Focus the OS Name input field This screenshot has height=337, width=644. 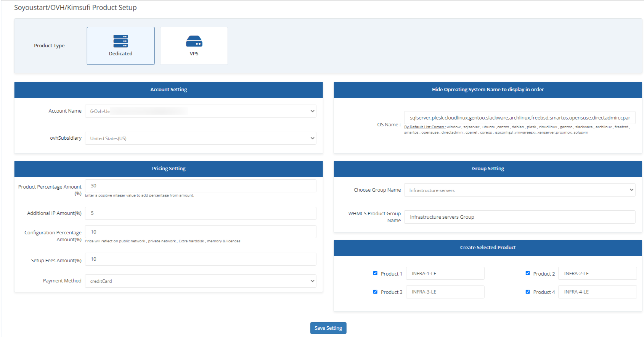point(520,118)
